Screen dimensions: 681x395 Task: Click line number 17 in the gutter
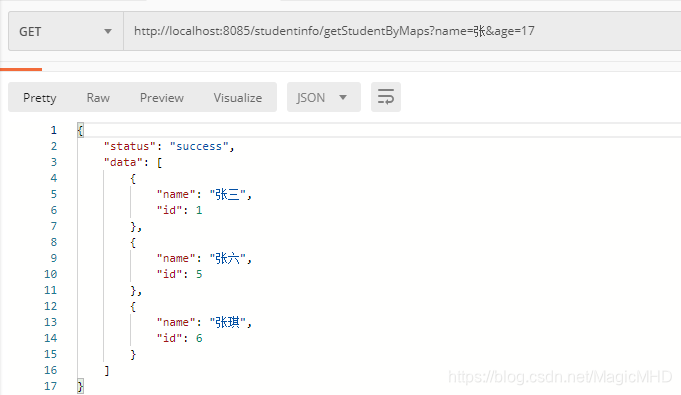point(50,386)
